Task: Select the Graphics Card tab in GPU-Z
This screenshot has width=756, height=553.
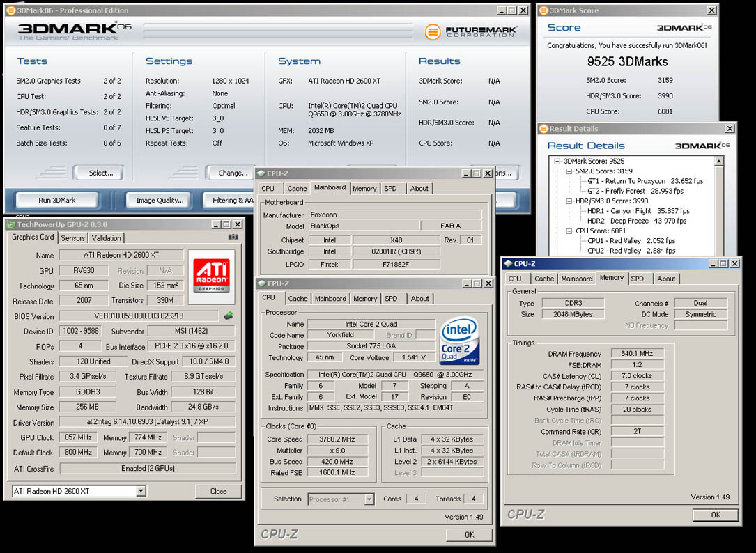Action: (x=33, y=237)
